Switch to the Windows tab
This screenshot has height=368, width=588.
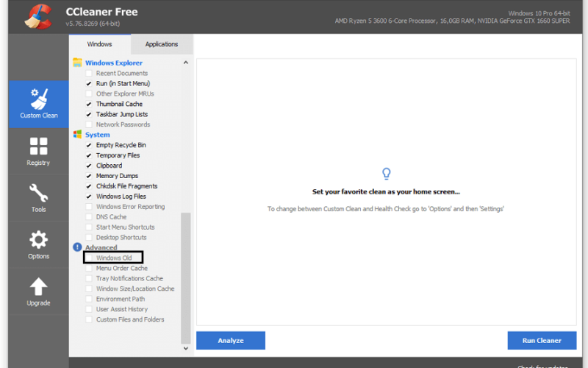coord(99,44)
